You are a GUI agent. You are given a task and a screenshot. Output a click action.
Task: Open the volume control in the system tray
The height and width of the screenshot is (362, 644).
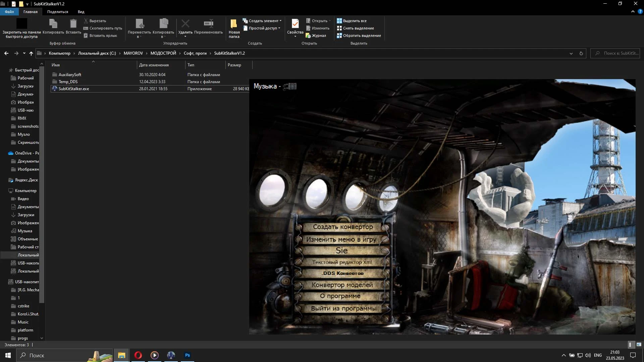click(589, 356)
